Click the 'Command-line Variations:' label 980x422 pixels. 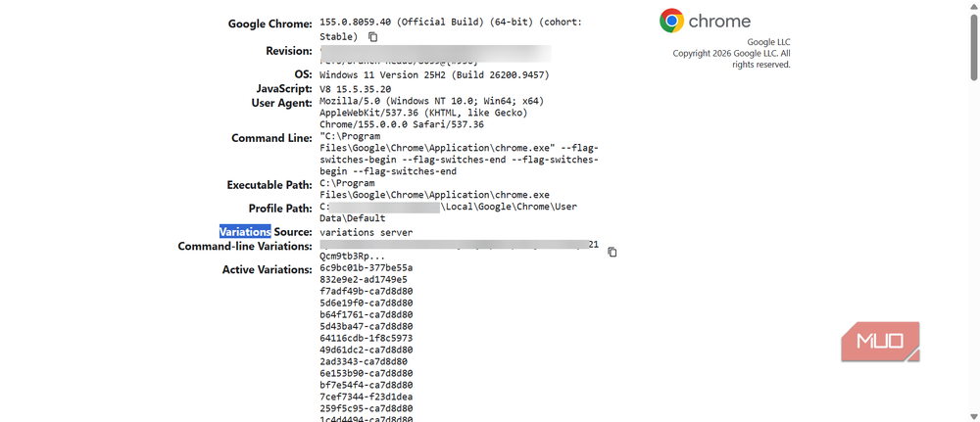point(245,246)
